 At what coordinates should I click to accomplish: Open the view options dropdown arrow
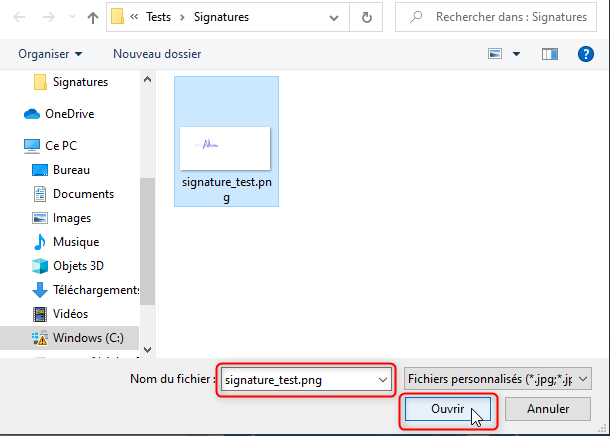point(517,53)
